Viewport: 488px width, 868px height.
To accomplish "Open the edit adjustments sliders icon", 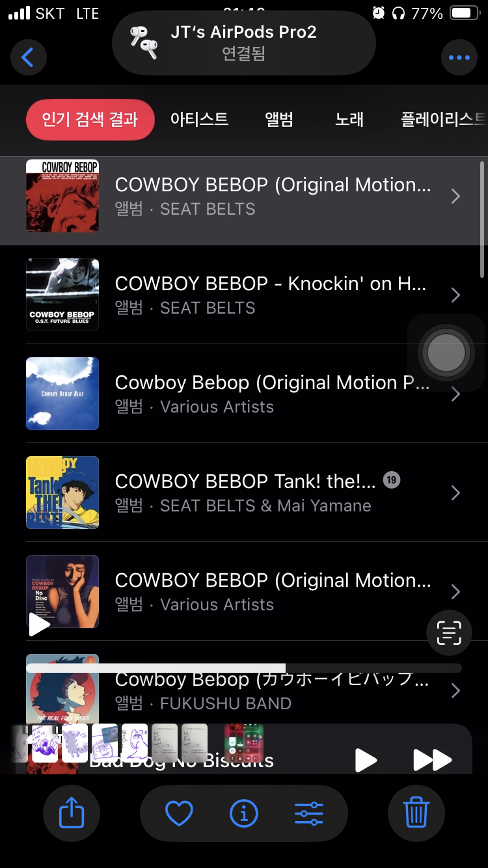I will [308, 813].
